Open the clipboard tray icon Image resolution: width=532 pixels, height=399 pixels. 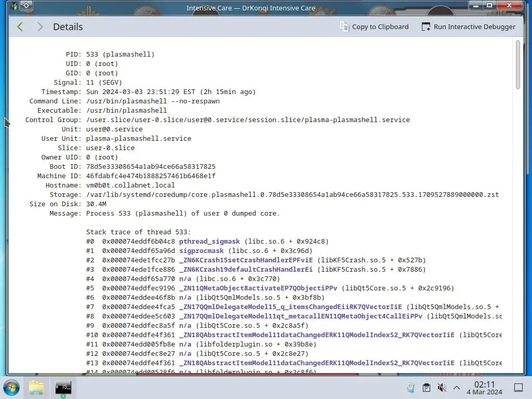[427, 388]
